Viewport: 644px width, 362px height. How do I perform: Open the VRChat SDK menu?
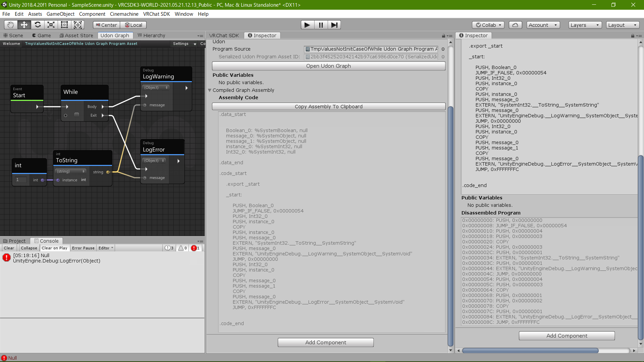point(156,14)
